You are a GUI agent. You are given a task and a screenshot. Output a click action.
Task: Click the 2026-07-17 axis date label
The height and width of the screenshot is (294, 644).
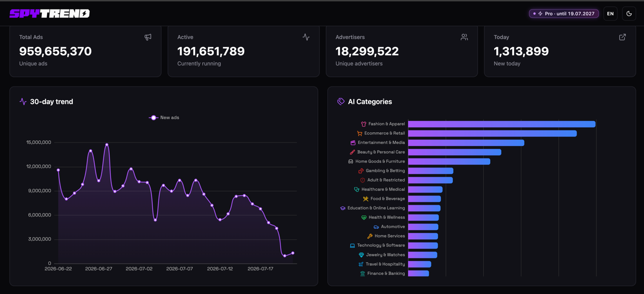tap(260, 269)
